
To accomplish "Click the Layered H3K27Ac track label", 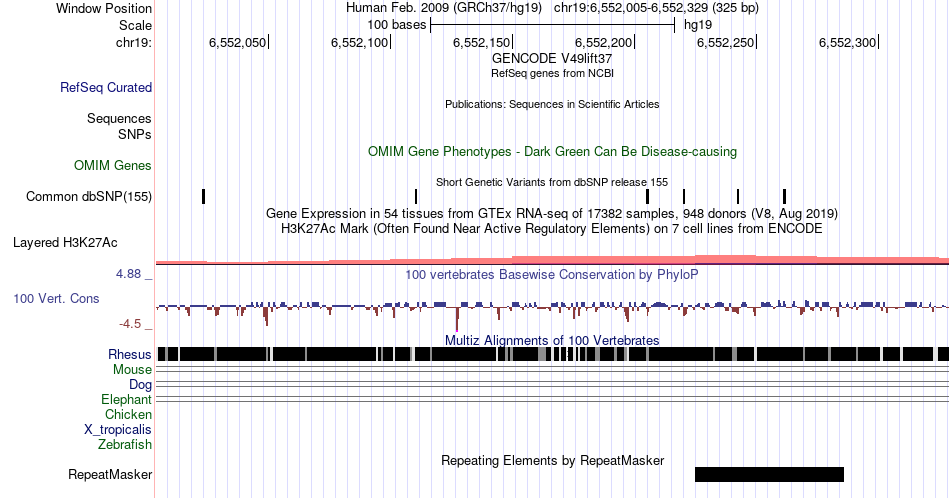I will [x=65, y=242].
